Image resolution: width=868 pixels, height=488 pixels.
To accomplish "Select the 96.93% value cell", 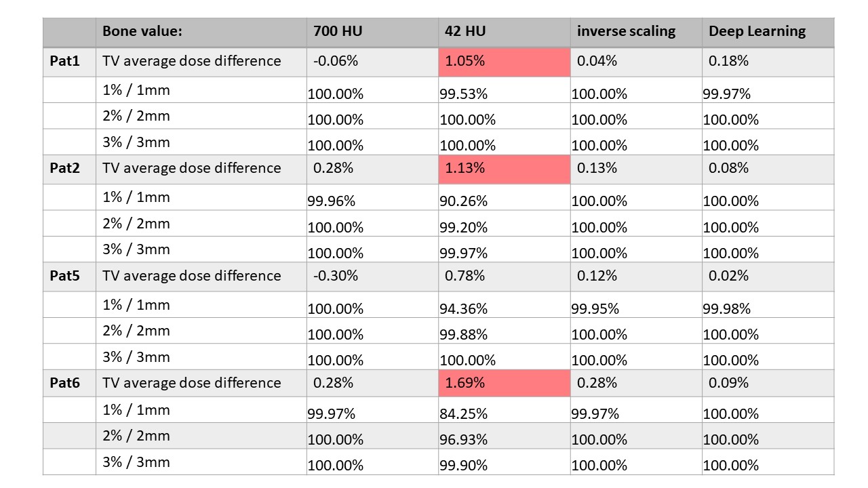I will click(x=463, y=440).
